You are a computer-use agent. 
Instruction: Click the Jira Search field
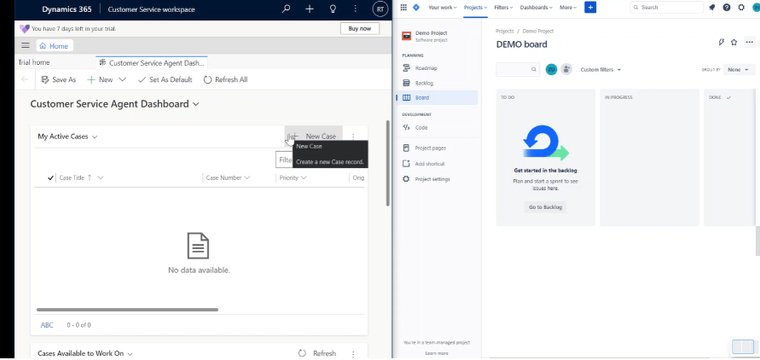[666, 7]
